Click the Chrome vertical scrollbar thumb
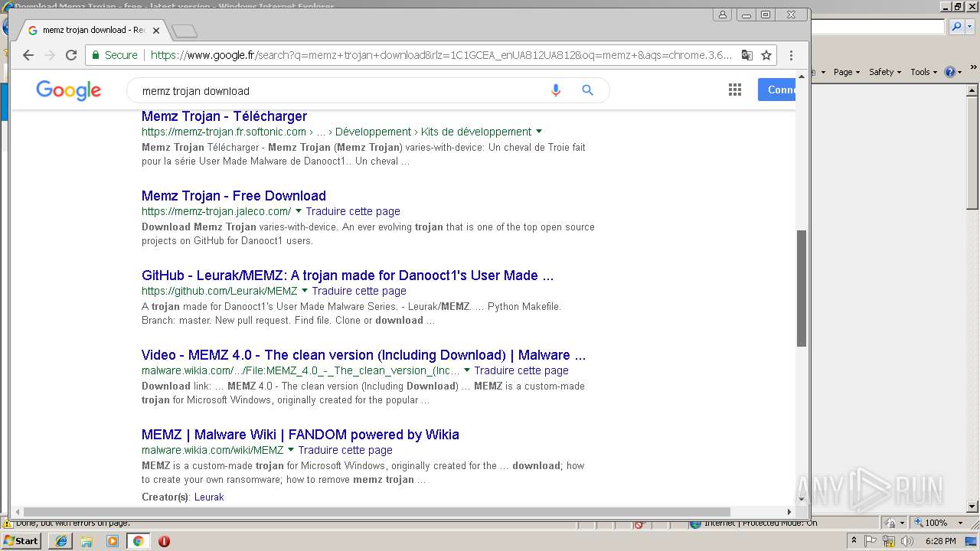This screenshot has width=980, height=551. (802, 288)
